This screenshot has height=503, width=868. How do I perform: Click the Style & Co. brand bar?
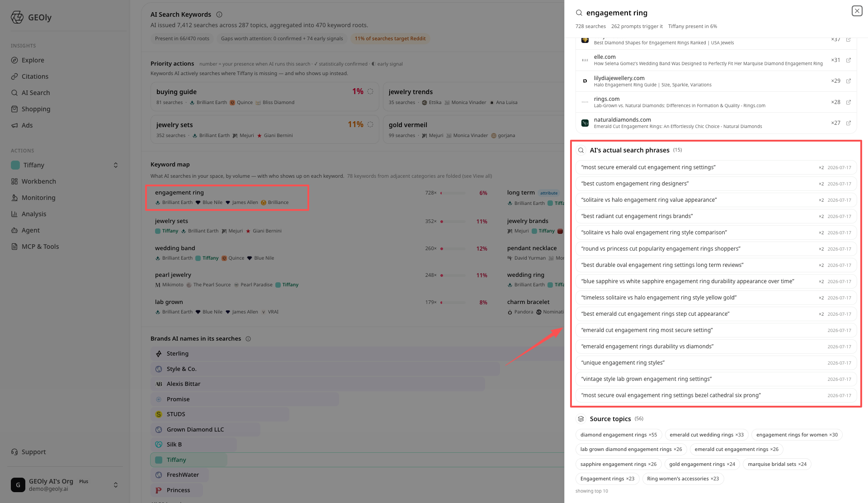tap(325, 369)
